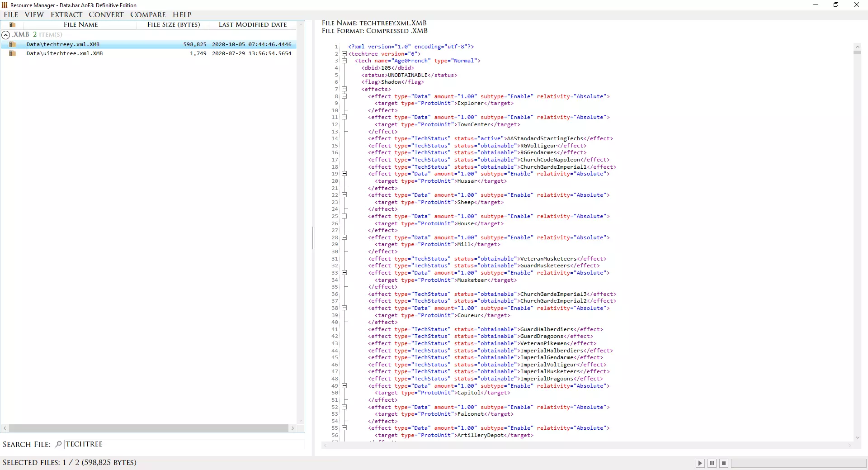Image resolution: width=868 pixels, height=470 pixels.
Task: Open the Convert menu
Action: (106, 14)
